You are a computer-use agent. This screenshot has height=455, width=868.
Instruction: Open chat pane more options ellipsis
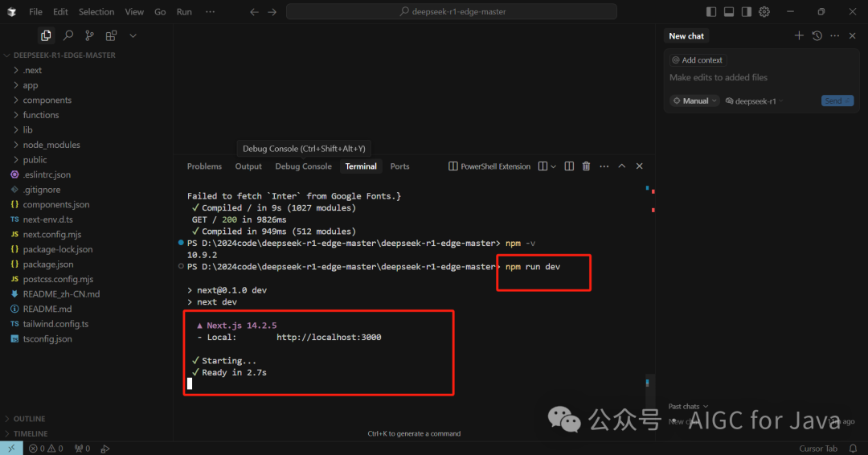835,36
